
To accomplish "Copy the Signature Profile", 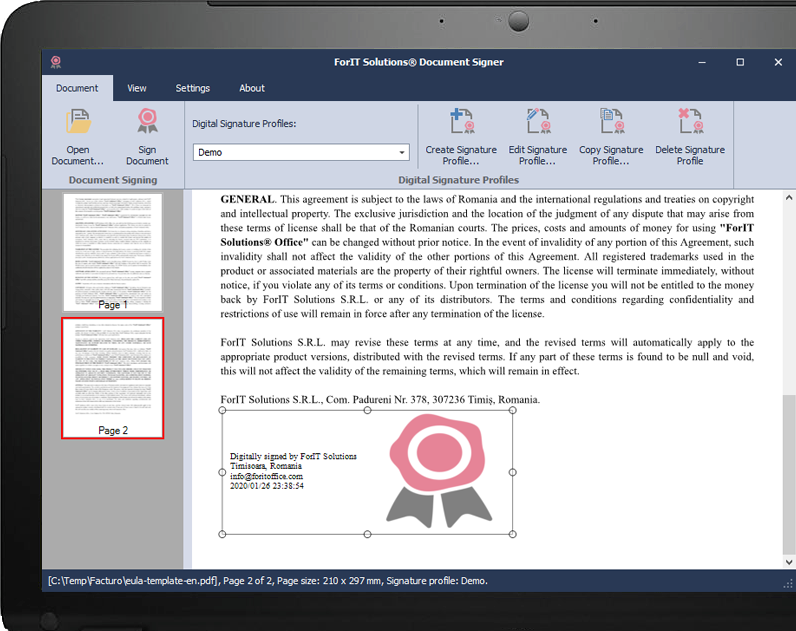I will pyautogui.click(x=611, y=137).
